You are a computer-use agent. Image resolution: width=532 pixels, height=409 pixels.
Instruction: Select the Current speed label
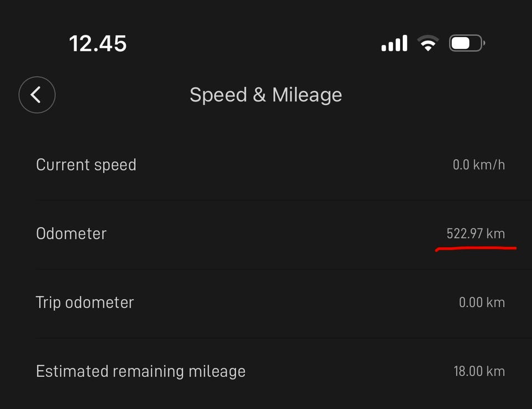(x=86, y=165)
